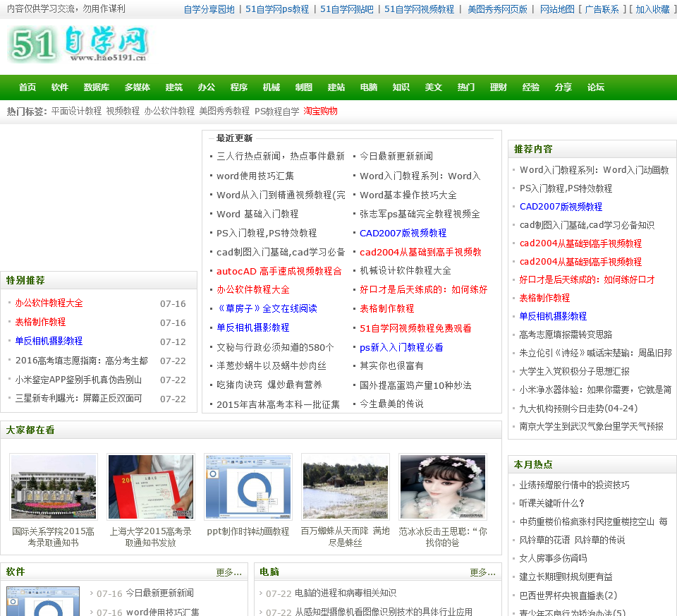Open 51自学网视频教程免费观看 link

(415, 328)
